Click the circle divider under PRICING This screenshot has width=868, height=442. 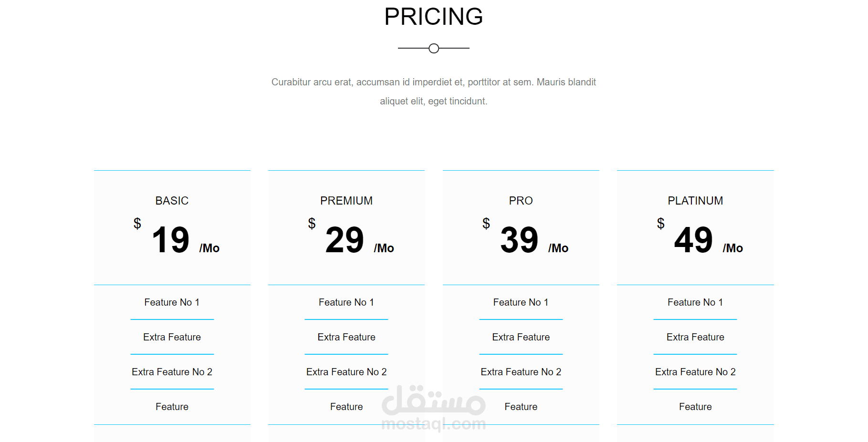[433, 48]
